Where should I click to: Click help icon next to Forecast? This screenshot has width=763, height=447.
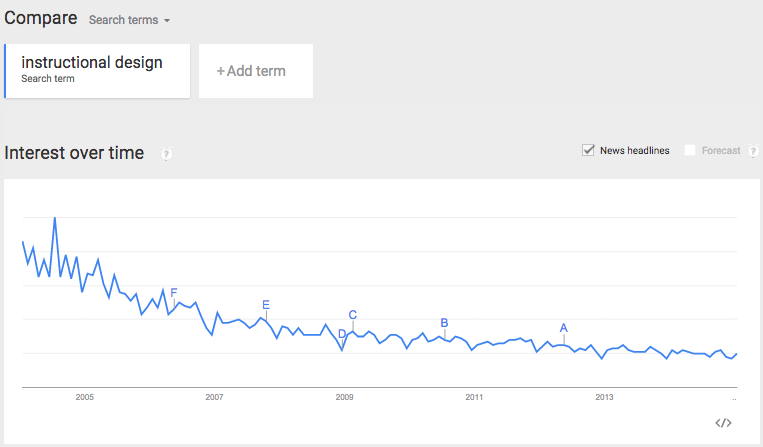click(x=753, y=151)
